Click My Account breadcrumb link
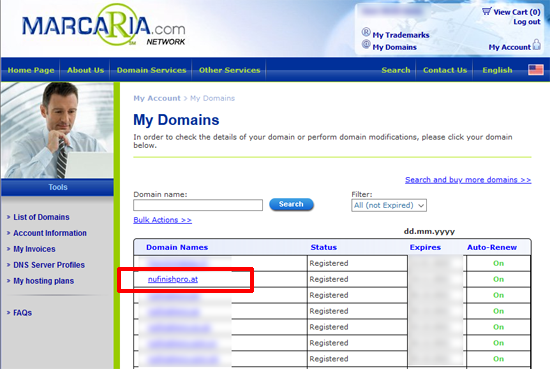Image resolution: width=550 pixels, height=369 pixels. point(157,99)
